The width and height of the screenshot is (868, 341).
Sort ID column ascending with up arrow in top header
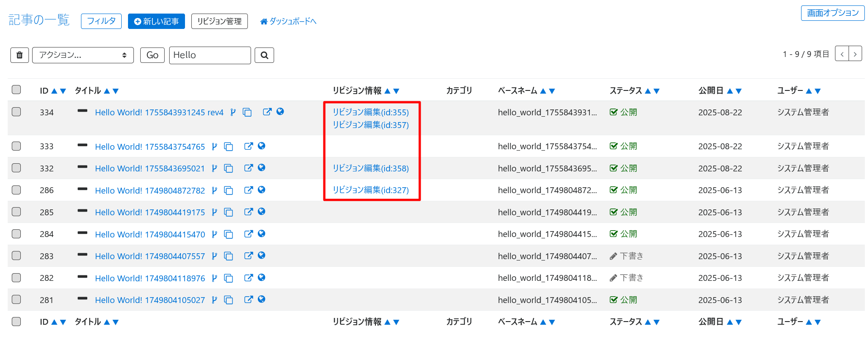54,91
